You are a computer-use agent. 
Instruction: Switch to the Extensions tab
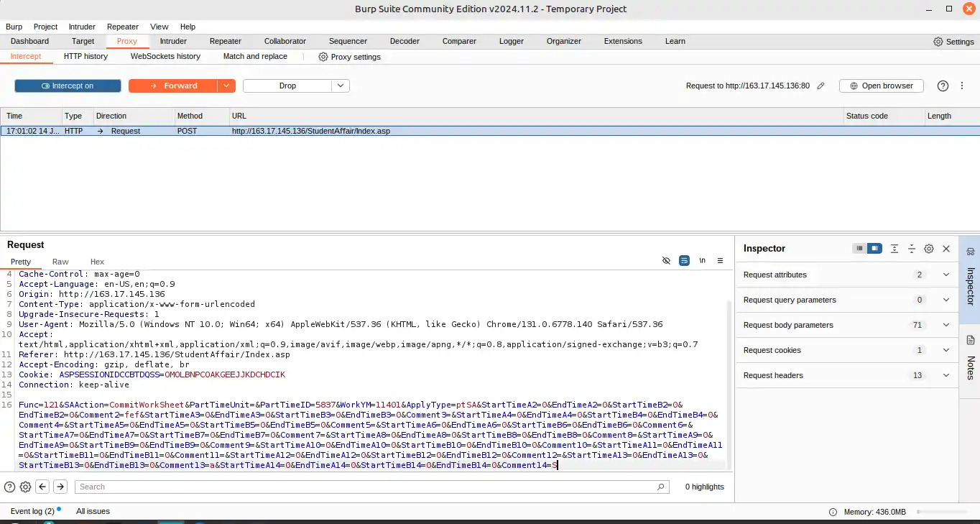pos(624,41)
